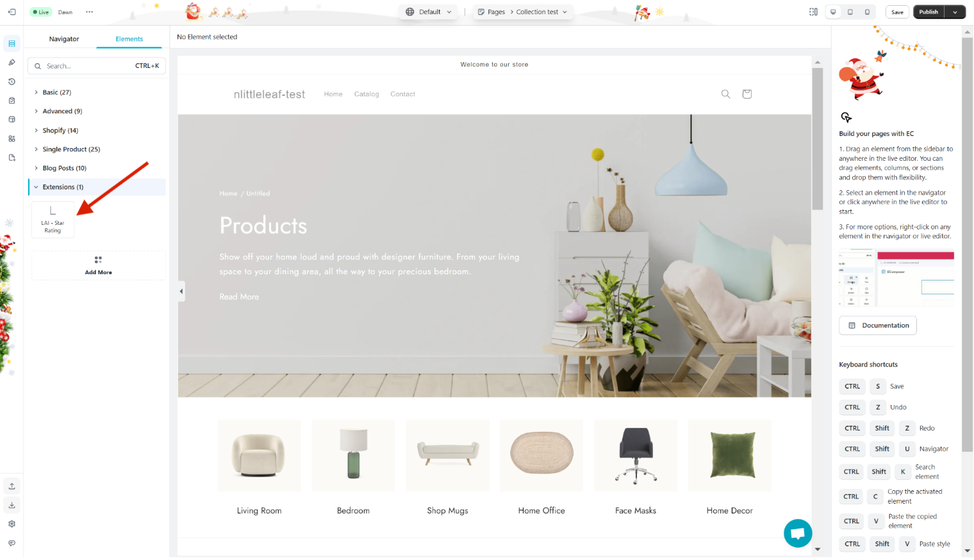Click the cart icon in store header

tap(747, 94)
